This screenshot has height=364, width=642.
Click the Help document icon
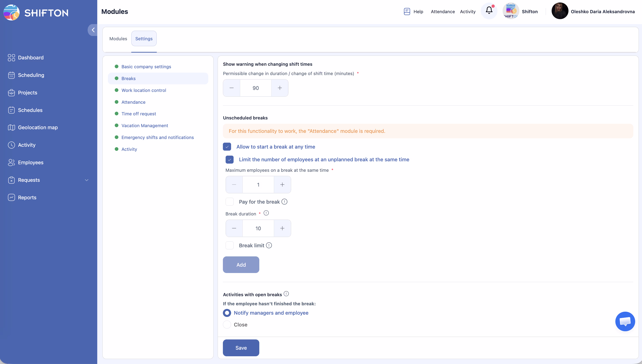coord(407,12)
